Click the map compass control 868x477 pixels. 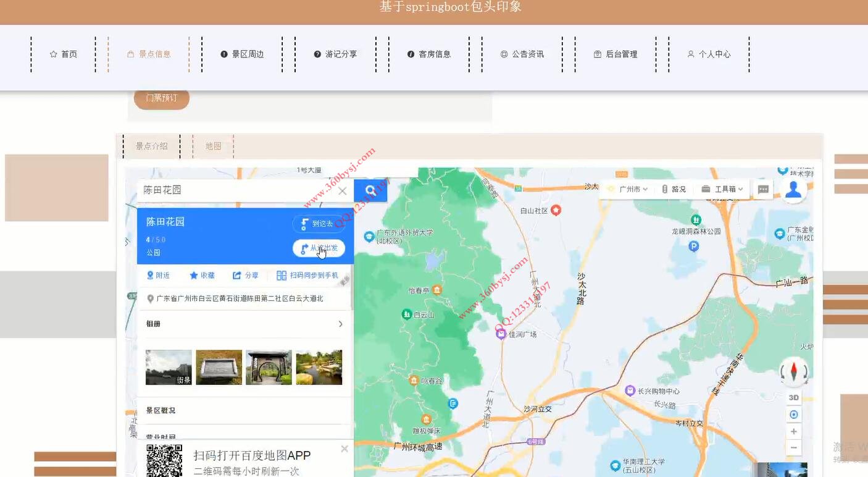[793, 372]
